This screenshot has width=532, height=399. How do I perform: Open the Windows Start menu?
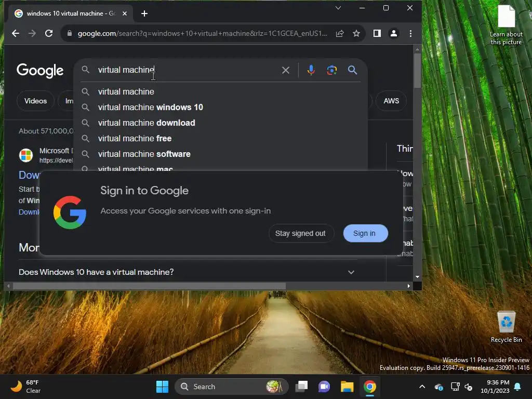tap(162, 387)
